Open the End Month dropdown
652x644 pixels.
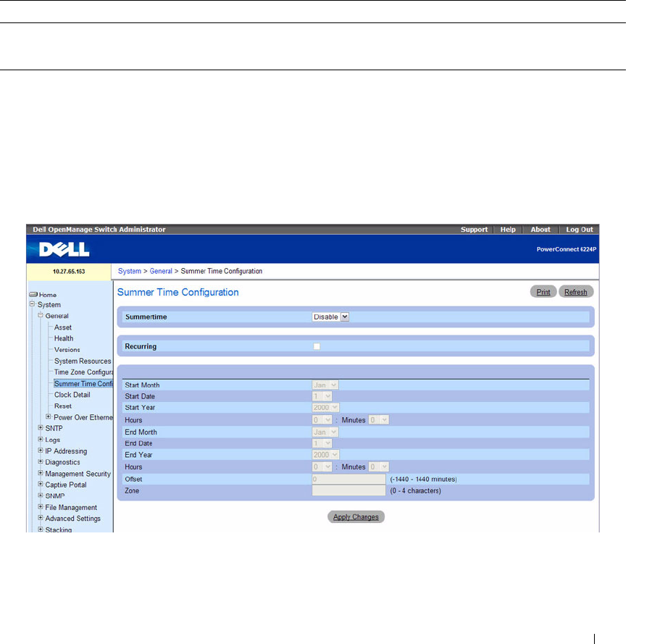pyautogui.click(x=325, y=432)
